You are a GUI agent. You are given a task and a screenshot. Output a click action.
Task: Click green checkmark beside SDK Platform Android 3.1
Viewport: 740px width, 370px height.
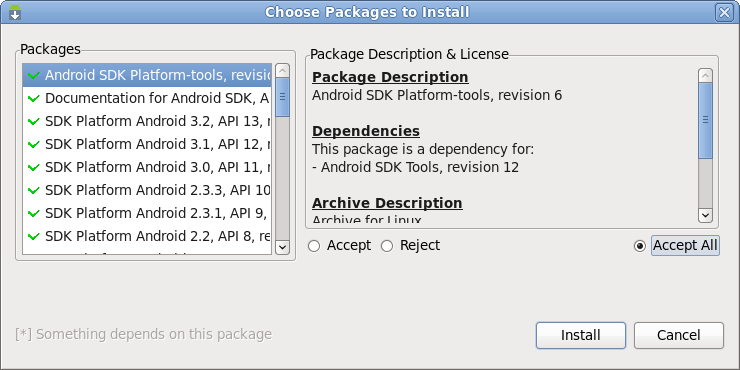(34, 144)
